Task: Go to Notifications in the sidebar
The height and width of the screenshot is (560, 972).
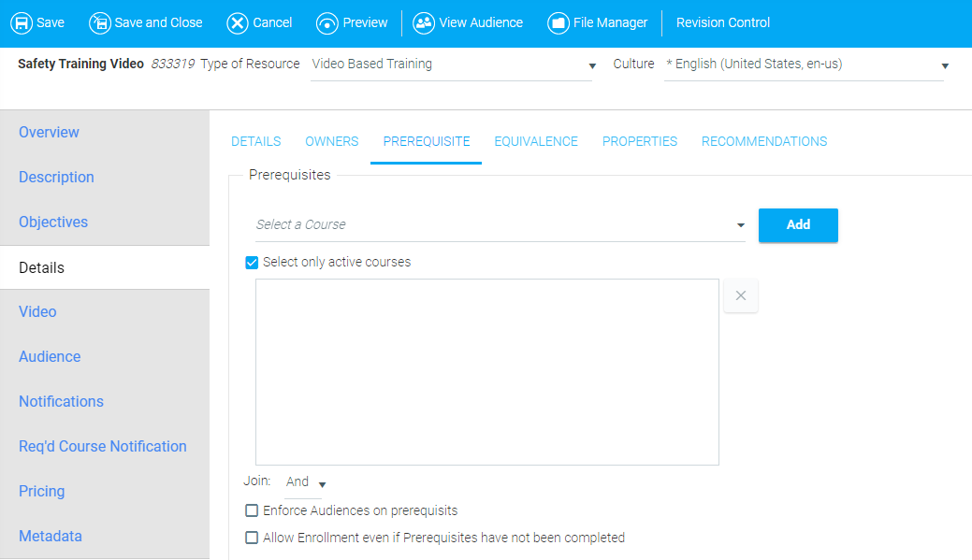Action: tap(61, 401)
